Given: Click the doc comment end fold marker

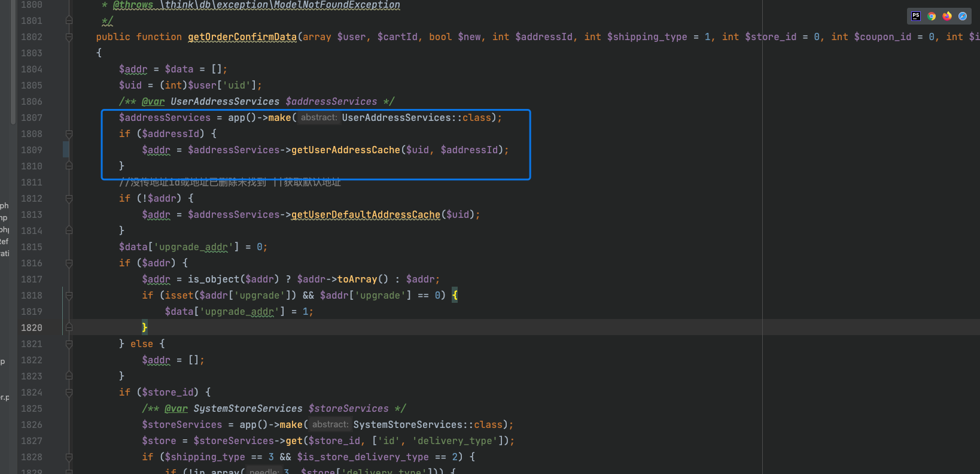Looking at the screenshot, I should (69, 21).
